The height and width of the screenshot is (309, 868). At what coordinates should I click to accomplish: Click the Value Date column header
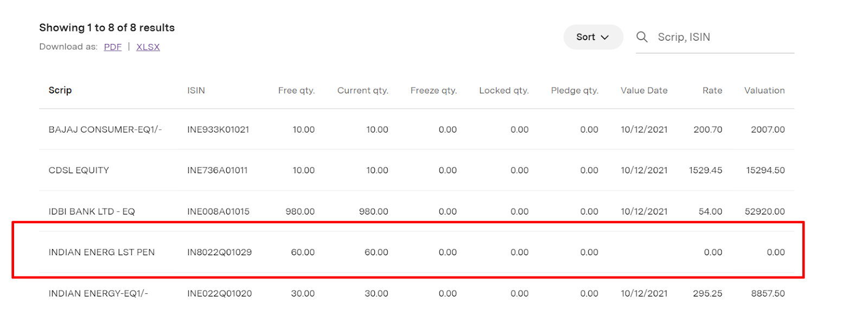644,91
